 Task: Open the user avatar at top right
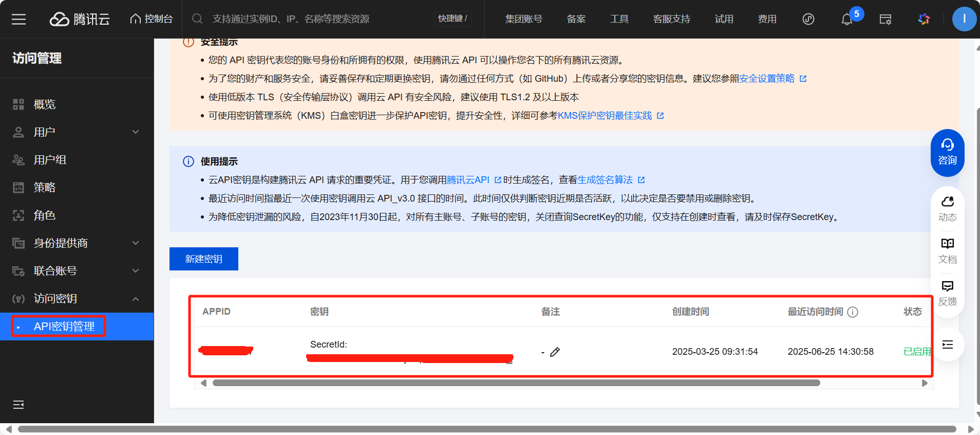pyautogui.click(x=964, y=19)
